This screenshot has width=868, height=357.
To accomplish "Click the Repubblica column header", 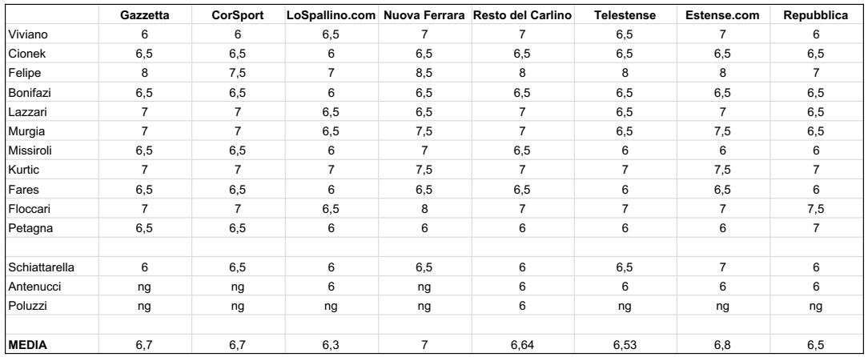I will (x=815, y=15).
